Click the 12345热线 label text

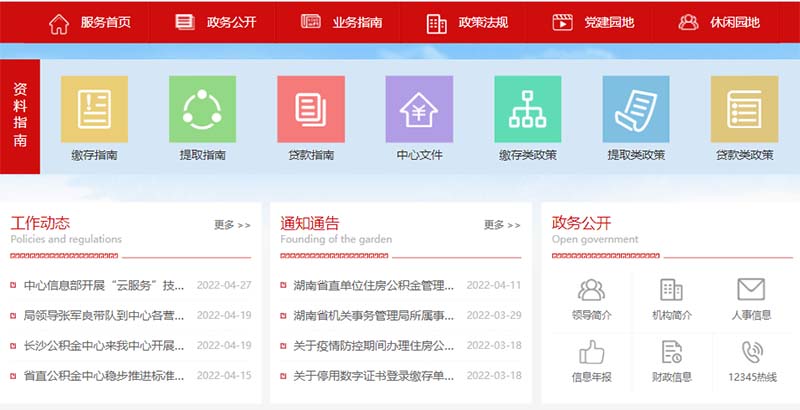coord(752,377)
